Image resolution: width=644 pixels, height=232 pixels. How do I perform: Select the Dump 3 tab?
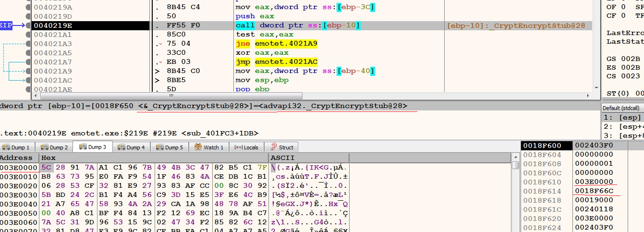click(93, 147)
